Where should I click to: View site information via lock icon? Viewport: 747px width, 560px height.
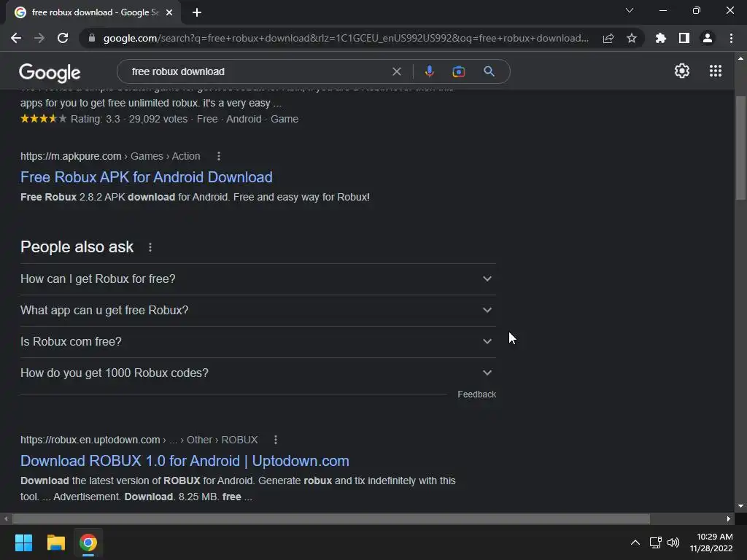click(92, 38)
